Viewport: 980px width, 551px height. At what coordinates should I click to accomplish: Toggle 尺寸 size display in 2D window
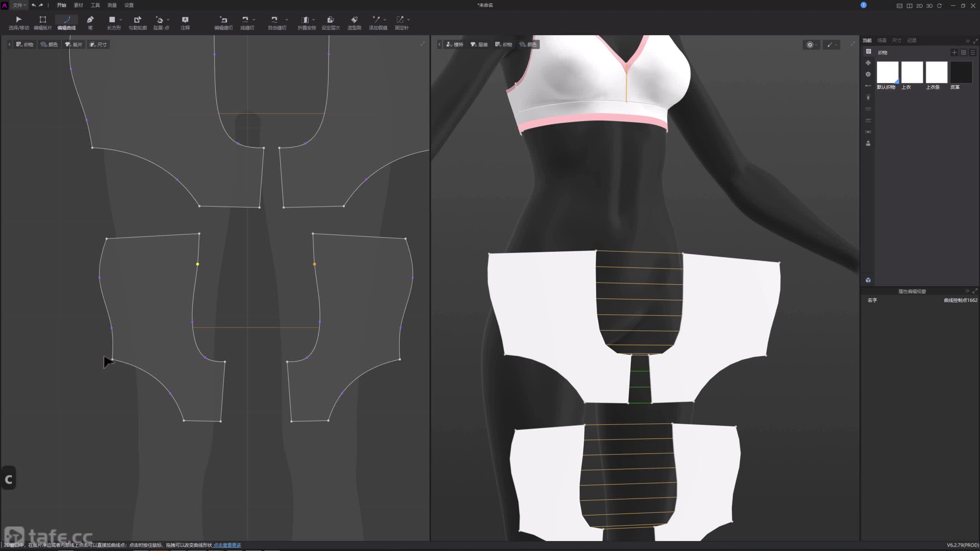point(98,44)
